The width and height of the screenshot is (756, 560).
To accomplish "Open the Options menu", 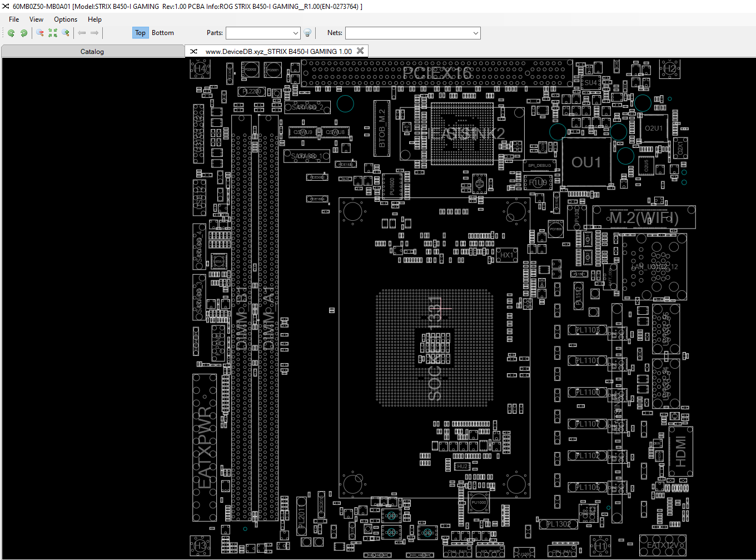I will 66,19.
